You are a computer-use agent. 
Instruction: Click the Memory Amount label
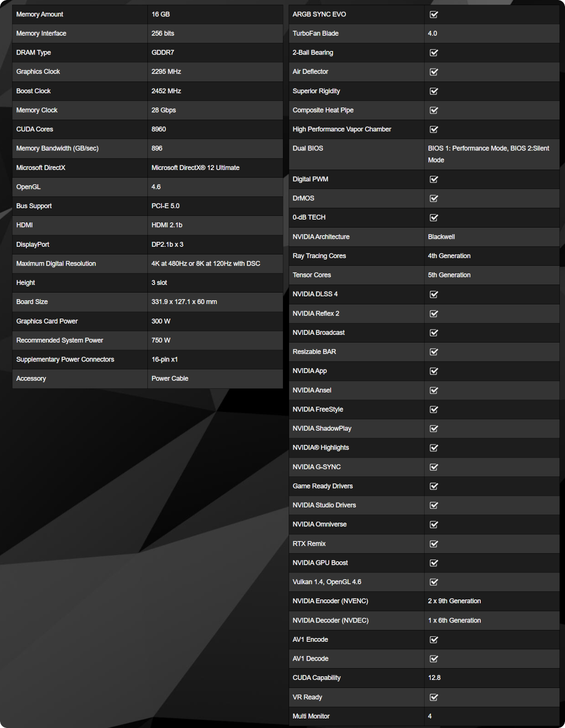[x=40, y=15]
